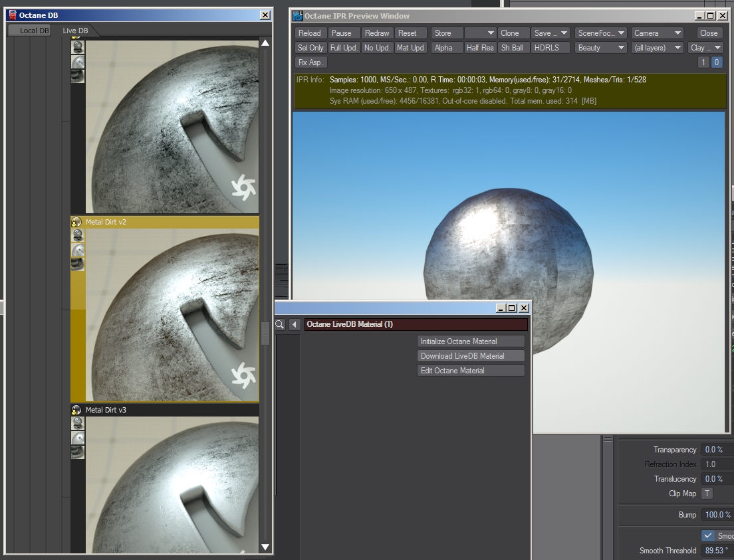The height and width of the screenshot is (560, 734).
Task: Click down arrow of Octane DB scrollbar
Action: pyautogui.click(x=265, y=547)
